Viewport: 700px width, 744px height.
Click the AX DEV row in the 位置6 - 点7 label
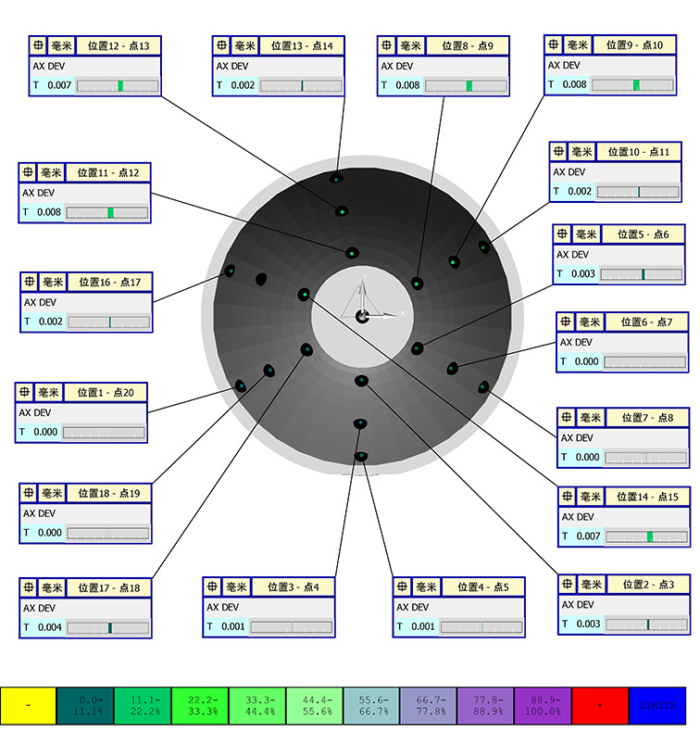click(622, 342)
